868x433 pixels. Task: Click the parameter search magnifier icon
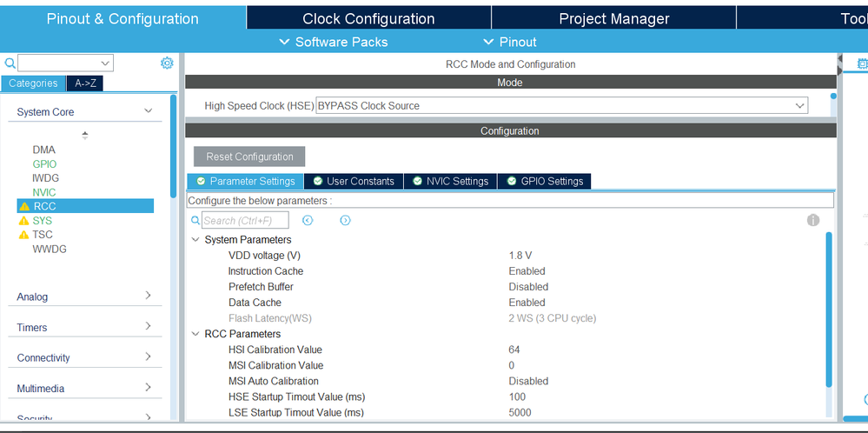click(195, 220)
